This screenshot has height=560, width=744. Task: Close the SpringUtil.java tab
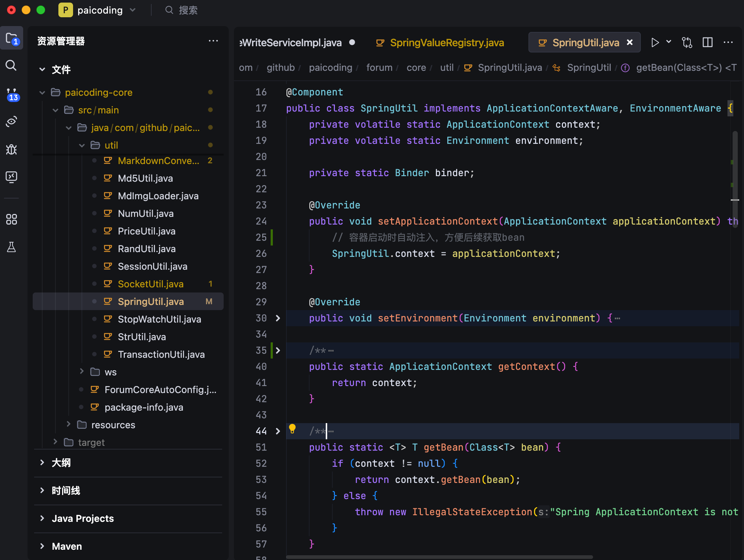[x=629, y=43]
